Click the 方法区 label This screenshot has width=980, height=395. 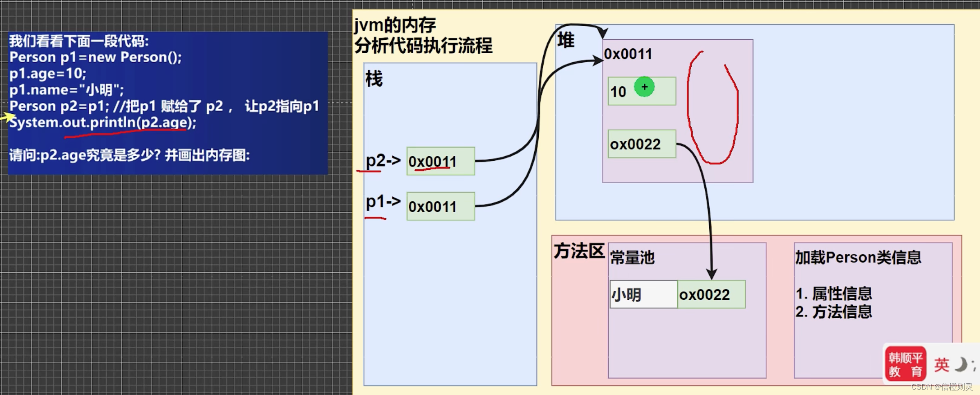pos(579,251)
